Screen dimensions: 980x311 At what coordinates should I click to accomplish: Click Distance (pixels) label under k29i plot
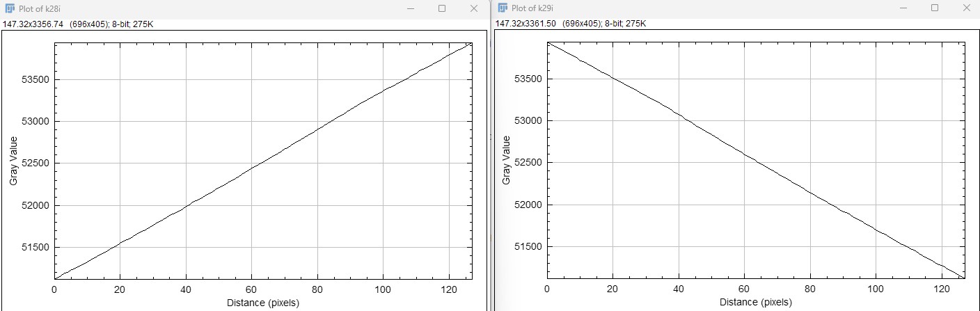coord(756,303)
